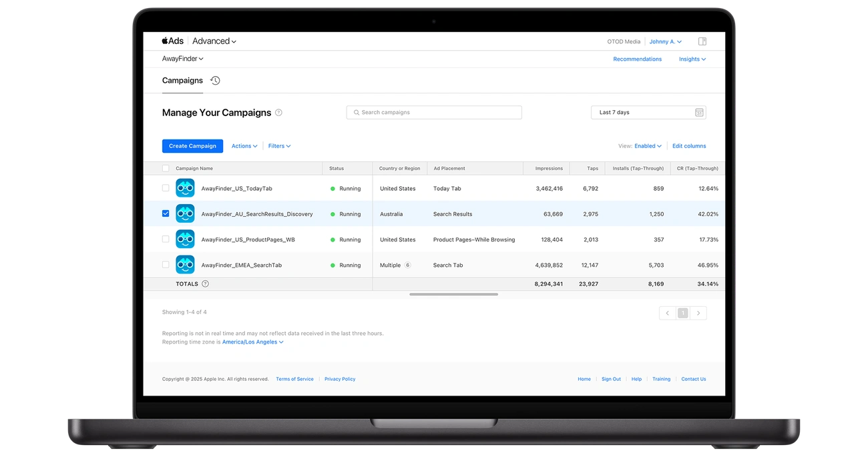Click the AwayFinder_US_TodayTab app icon
The width and height of the screenshot is (868, 453).
coord(185,188)
